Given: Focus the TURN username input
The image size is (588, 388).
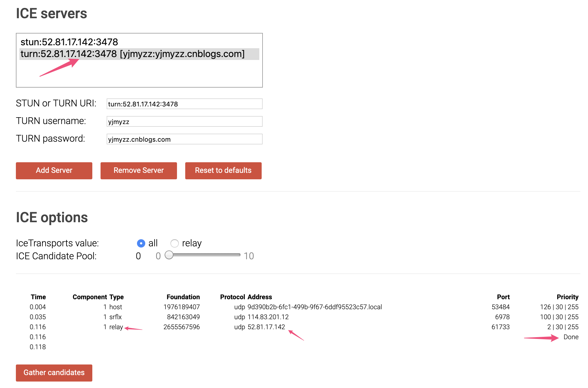Looking at the screenshot, I should (x=184, y=121).
